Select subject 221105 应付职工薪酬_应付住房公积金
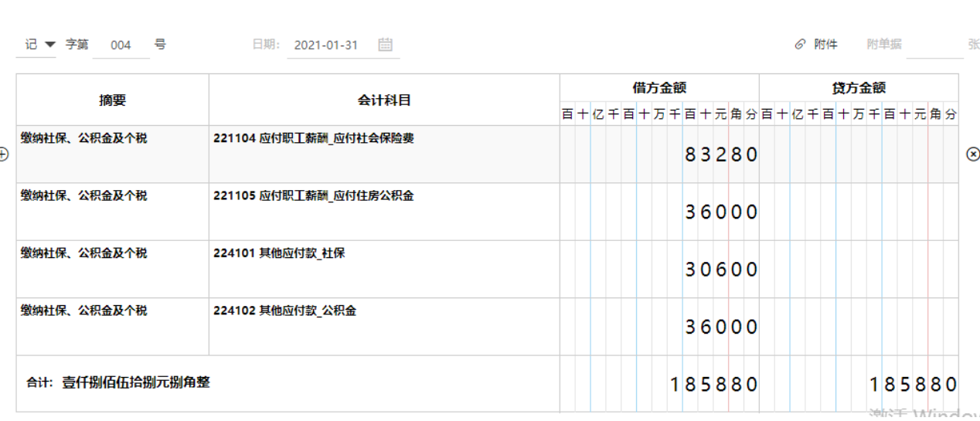This screenshot has height=421, width=980. 384,212
